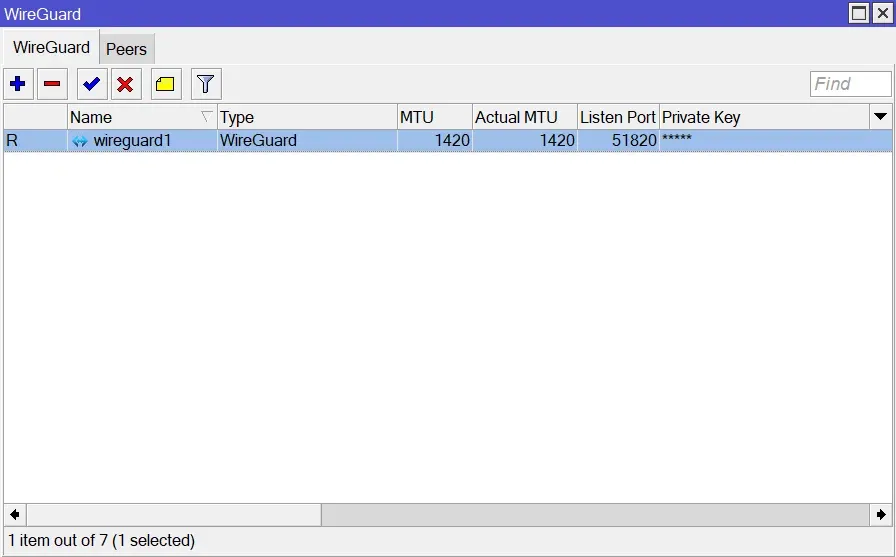Screen dimensions: 896x557
Task: Open the Filter funnel tool
Action: (206, 84)
